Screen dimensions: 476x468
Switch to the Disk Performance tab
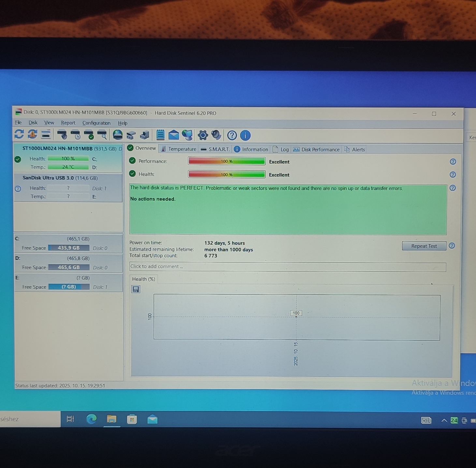point(316,149)
